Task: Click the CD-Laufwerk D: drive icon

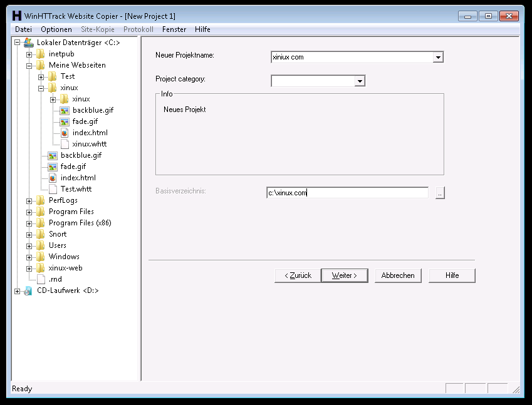Action: (x=29, y=290)
